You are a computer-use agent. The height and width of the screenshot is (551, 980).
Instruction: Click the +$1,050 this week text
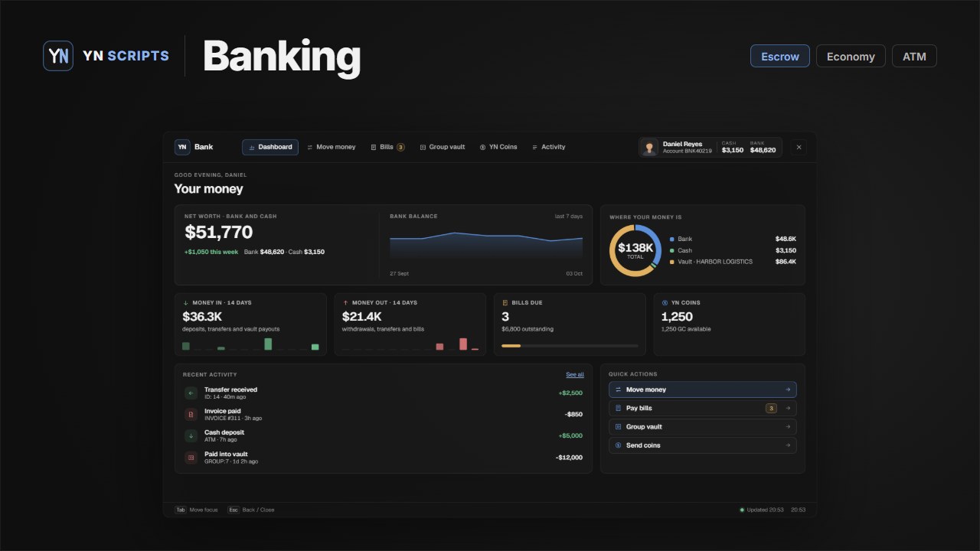pyautogui.click(x=211, y=252)
